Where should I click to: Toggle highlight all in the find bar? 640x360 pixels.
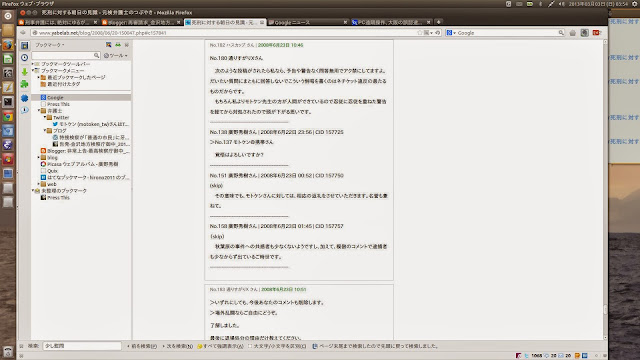click(220, 346)
